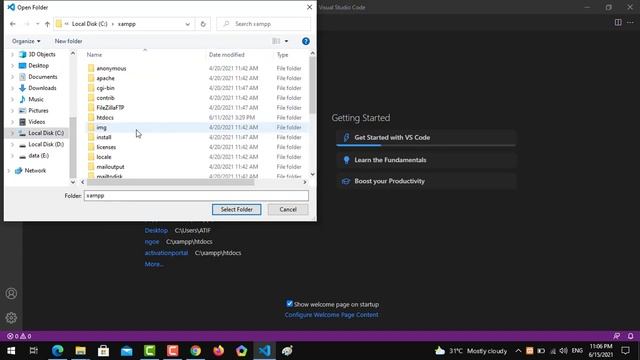Open Configure Welcome Page Content link

click(x=331, y=315)
